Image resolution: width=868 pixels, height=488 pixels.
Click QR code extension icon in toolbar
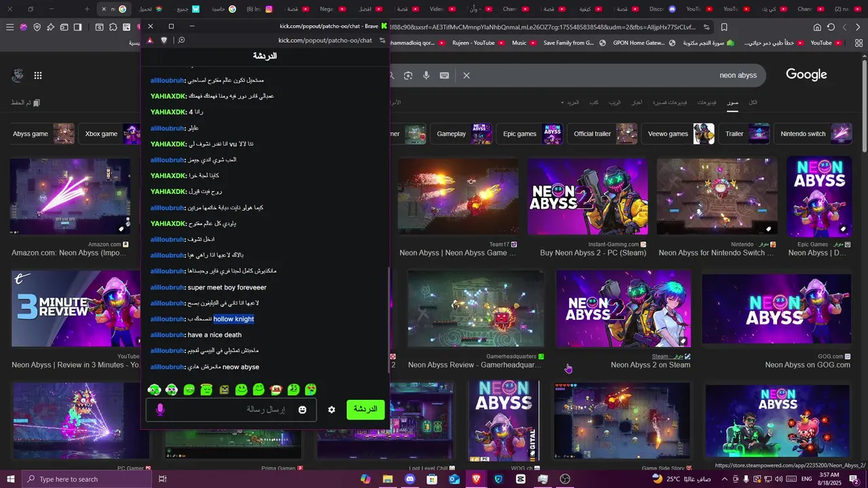[x=127, y=27]
